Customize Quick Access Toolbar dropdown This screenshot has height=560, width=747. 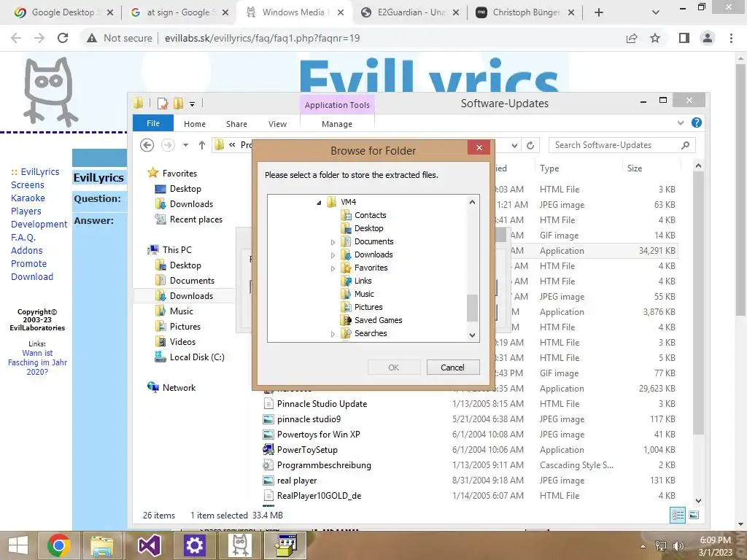(x=192, y=104)
